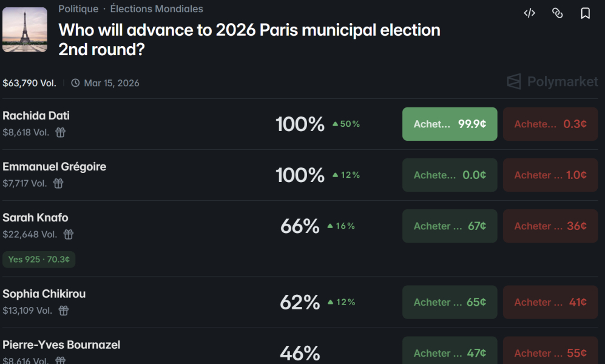Click the Eiffel Tower market thumbnail

[x=25, y=30]
